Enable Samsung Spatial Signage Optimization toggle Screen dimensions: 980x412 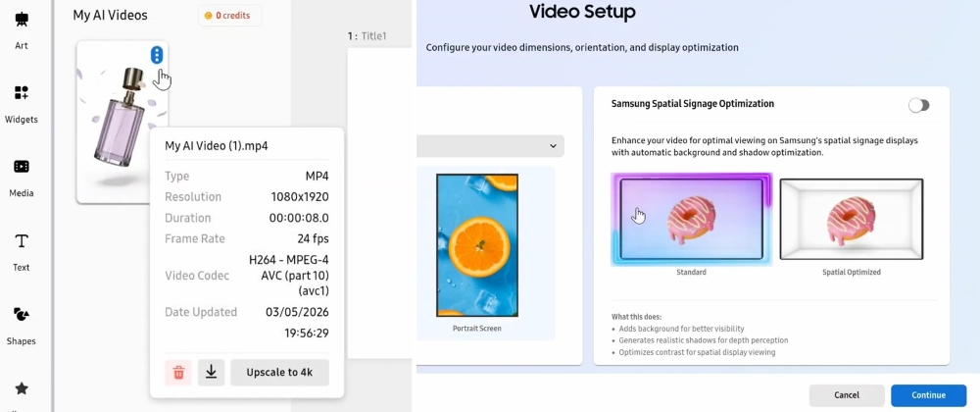(918, 105)
